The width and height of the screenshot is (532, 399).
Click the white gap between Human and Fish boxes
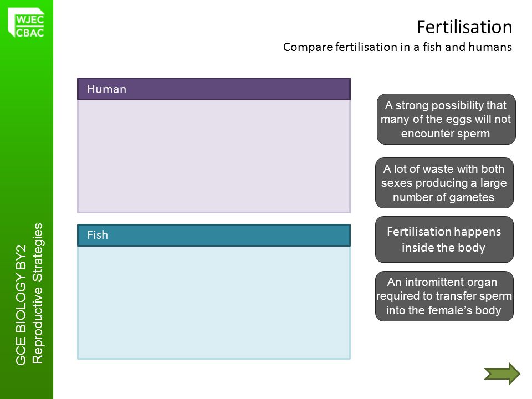214,218
